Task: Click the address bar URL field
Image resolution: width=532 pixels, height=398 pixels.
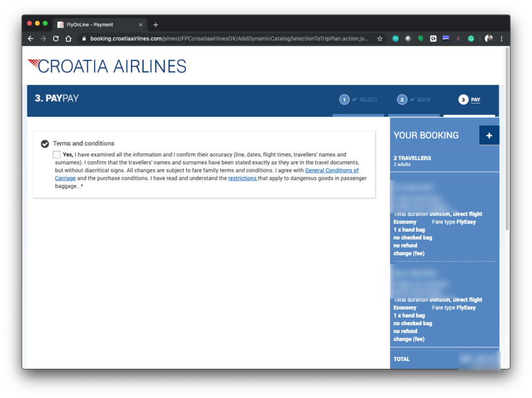Action: [229, 38]
